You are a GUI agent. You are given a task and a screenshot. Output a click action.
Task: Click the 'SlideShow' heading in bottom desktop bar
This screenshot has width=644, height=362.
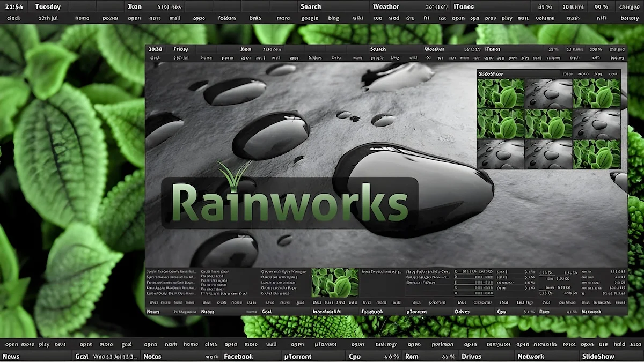coord(599,356)
